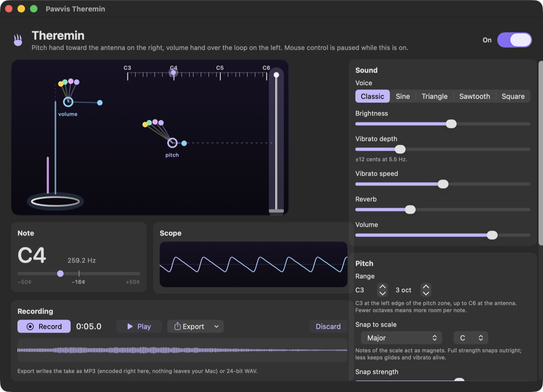543x392 pixels.
Task: Click the paw icon beside the Theremin title
Action: (x=18, y=40)
